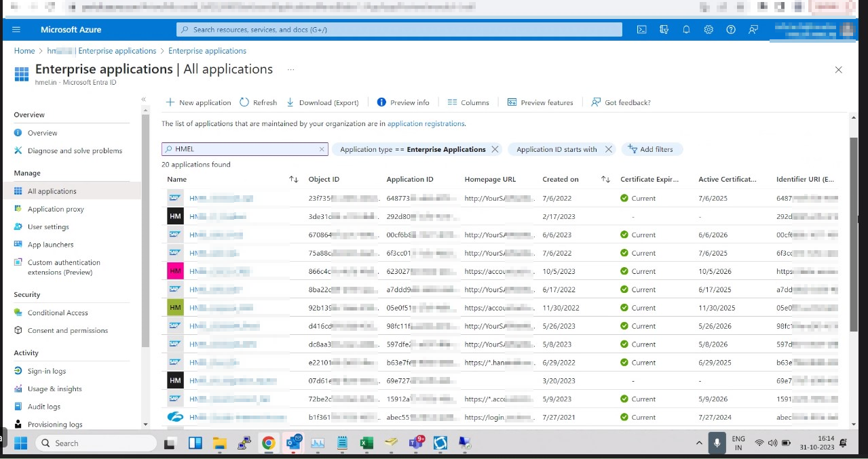Open User settings
The height and width of the screenshot is (459, 868).
coord(48,226)
